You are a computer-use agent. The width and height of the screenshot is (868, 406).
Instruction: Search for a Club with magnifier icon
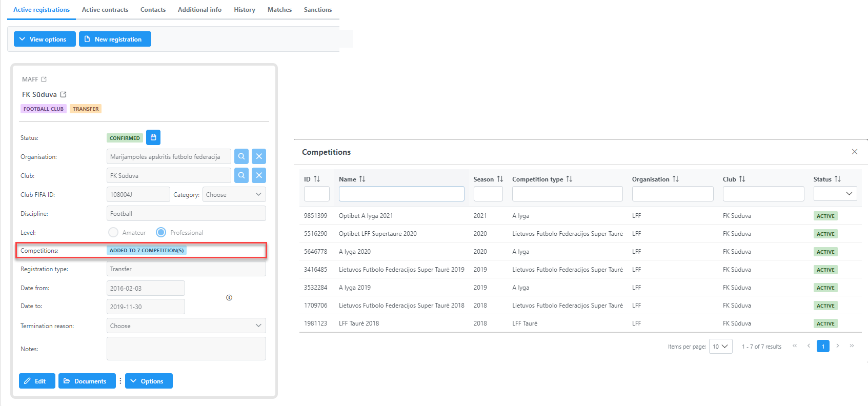[241, 175]
